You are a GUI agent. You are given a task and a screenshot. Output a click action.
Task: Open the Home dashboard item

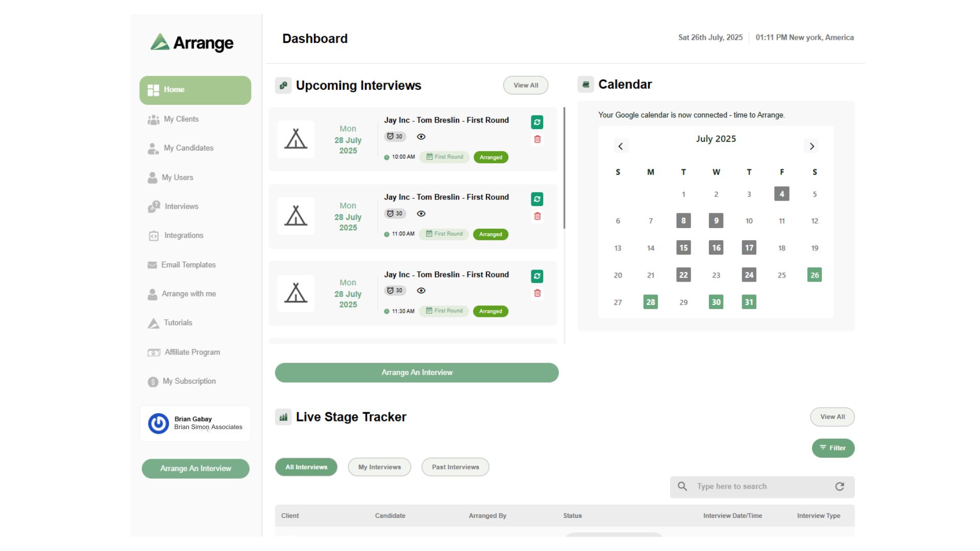tap(195, 90)
